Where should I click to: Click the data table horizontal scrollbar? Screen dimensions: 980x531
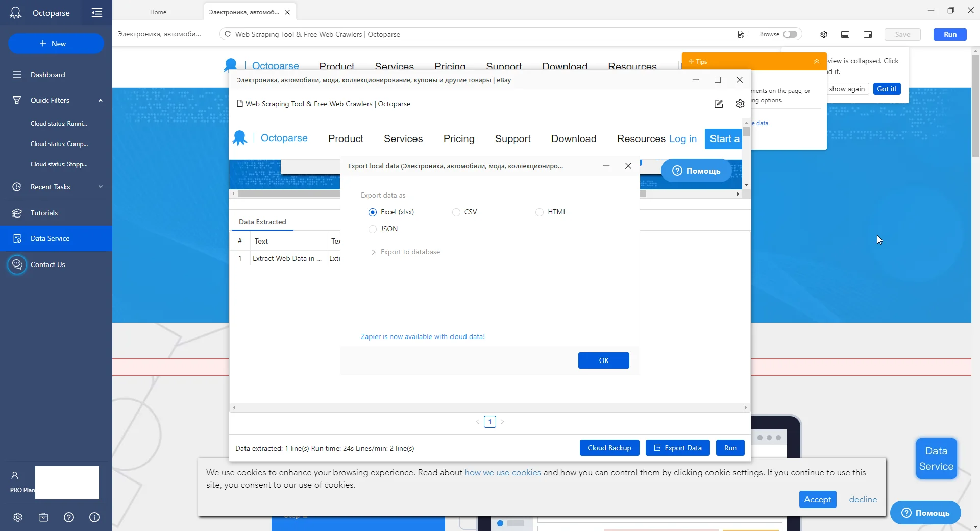tap(489, 407)
